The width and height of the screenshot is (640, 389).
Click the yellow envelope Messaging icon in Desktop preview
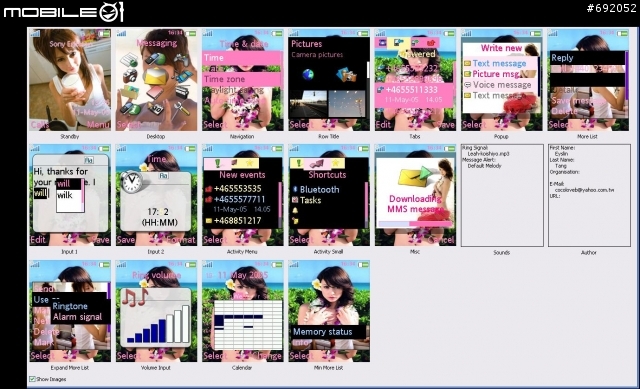click(x=155, y=75)
